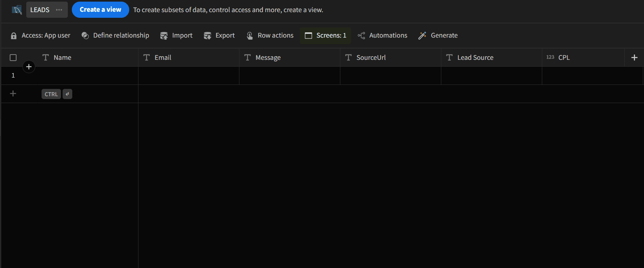
Task: Click the text type icon in SourceUrl column
Action: tap(348, 57)
